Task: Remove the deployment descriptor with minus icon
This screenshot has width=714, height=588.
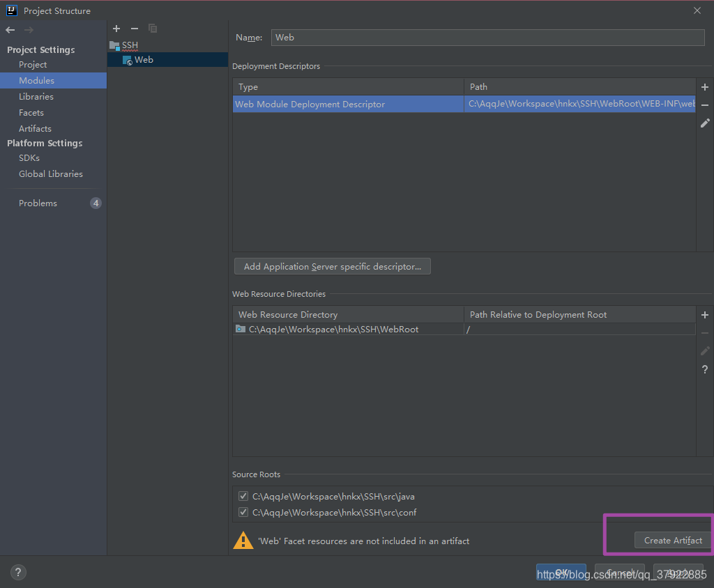Action: (x=705, y=105)
